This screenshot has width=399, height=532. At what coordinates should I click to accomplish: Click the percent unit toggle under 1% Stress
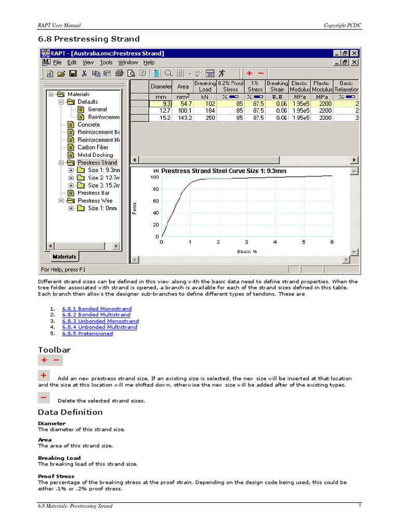tap(255, 97)
